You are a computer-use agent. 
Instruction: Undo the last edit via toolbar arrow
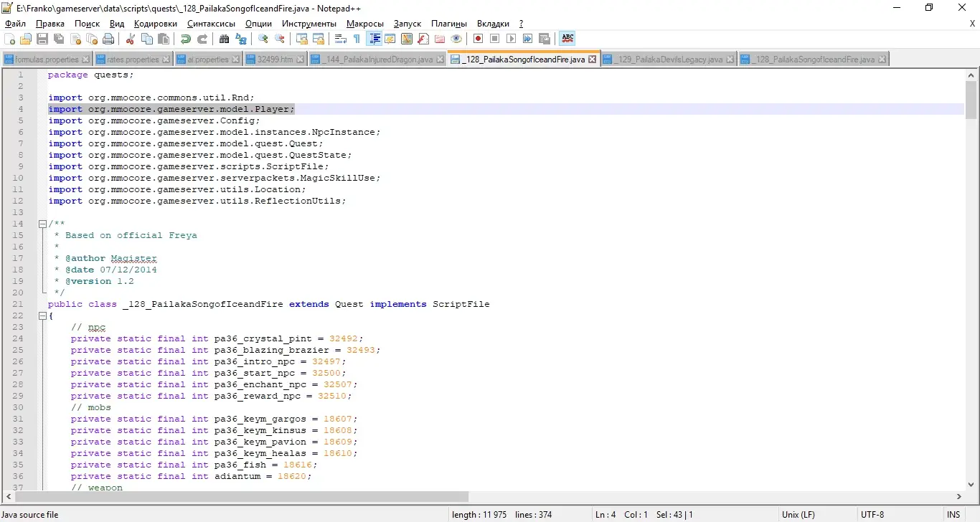(186, 39)
